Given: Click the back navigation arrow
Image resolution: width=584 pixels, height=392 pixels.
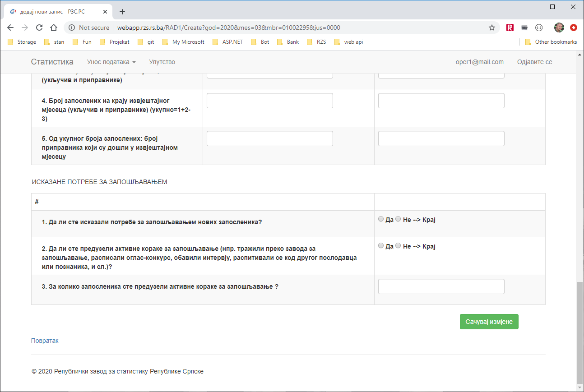Looking at the screenshot, I should [x=10, y=28].
